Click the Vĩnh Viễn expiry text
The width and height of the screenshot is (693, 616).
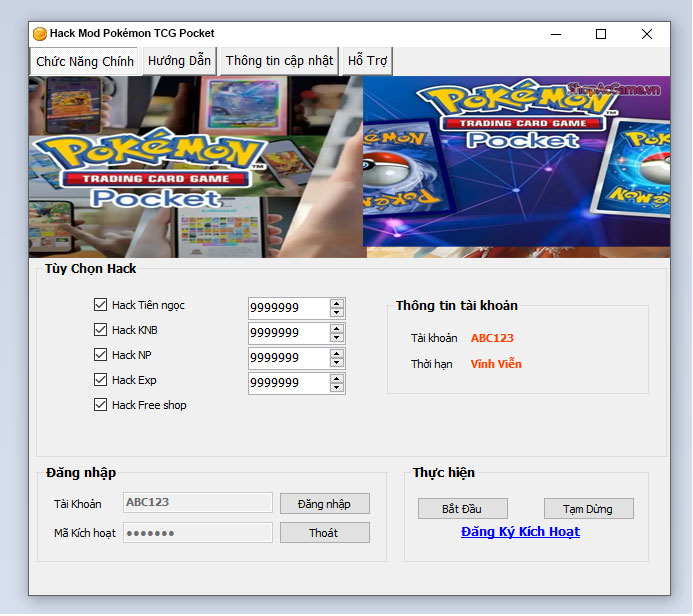[x=496, y=364]
